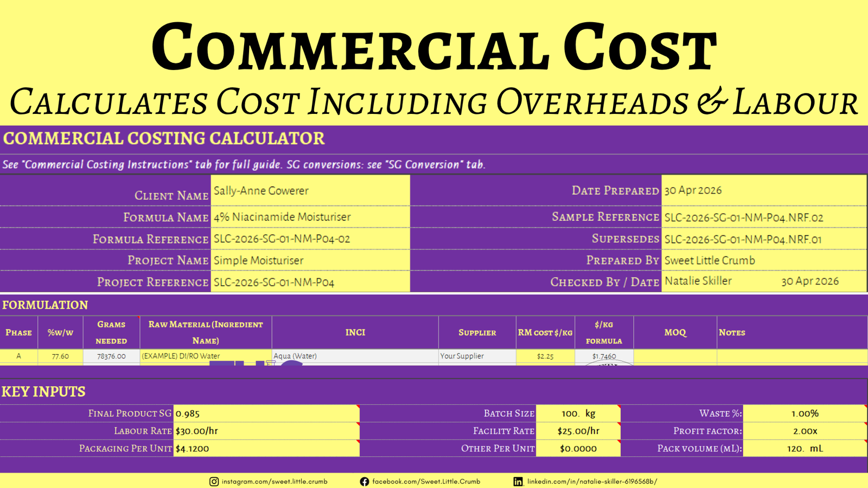Select %w/w cell 77.60

point(60,356)
